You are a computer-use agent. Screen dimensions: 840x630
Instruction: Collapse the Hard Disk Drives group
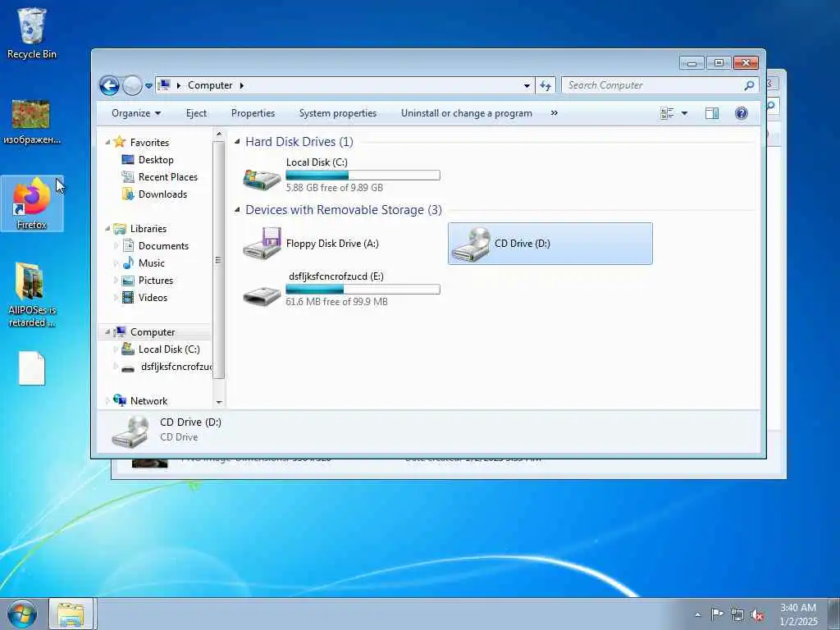tap(237, 141)
